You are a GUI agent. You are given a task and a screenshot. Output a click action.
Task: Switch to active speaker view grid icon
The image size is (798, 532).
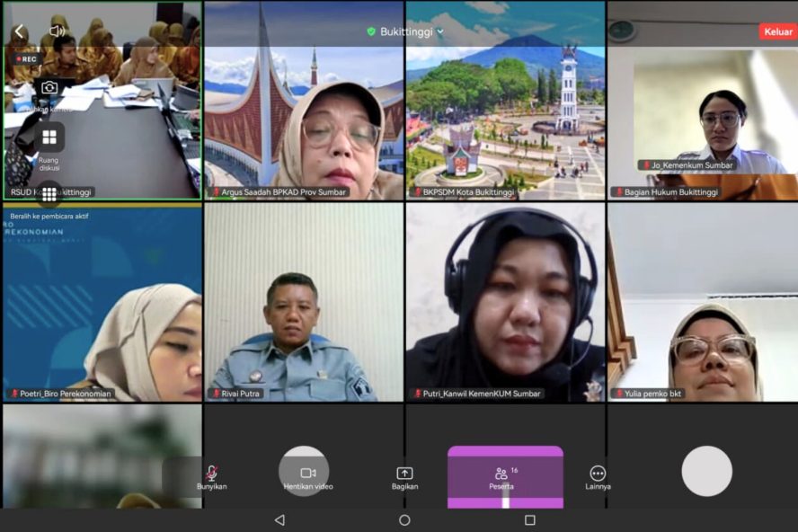(49, 194)
